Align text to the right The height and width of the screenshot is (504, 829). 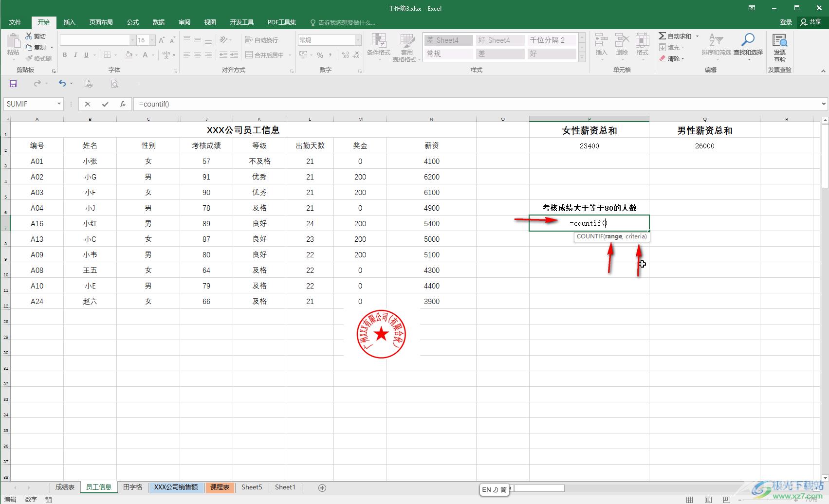point(208,55)
